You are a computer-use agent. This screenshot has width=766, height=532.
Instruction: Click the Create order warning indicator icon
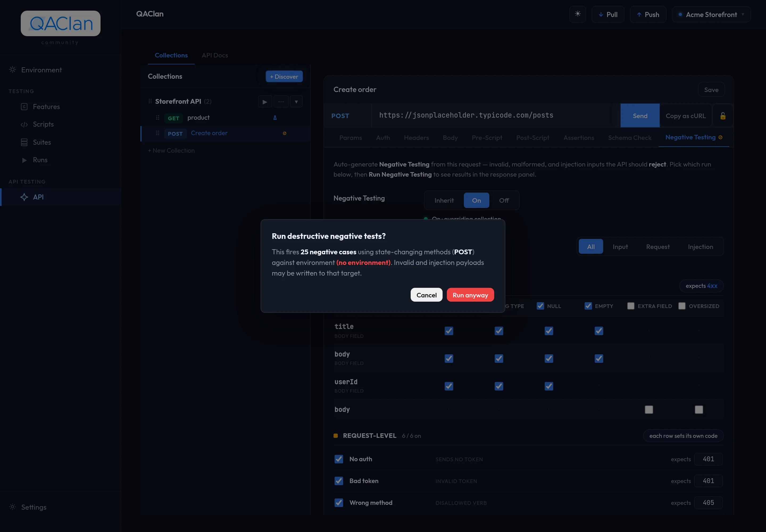pyautogui.click(x=284, y=133)
